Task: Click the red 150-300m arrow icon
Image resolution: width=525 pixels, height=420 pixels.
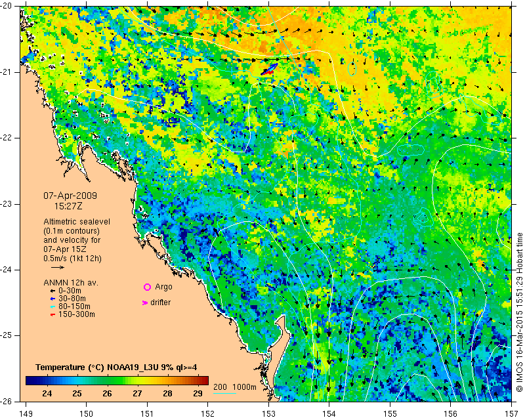Action: pos(52,315)
